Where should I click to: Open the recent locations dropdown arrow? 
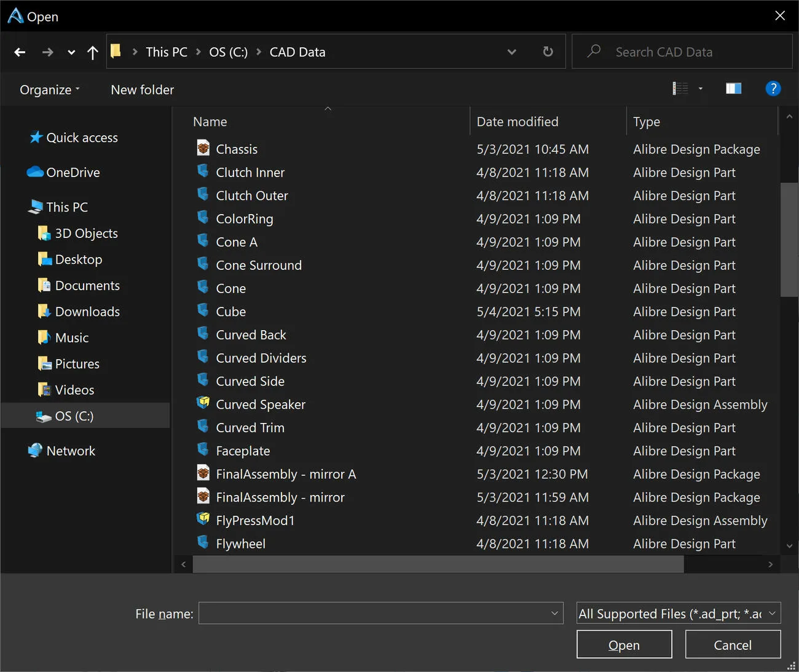71,52
